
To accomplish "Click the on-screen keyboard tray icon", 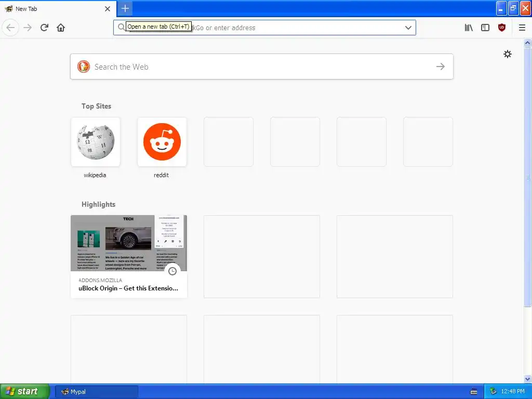I will (x=474, y=392).
